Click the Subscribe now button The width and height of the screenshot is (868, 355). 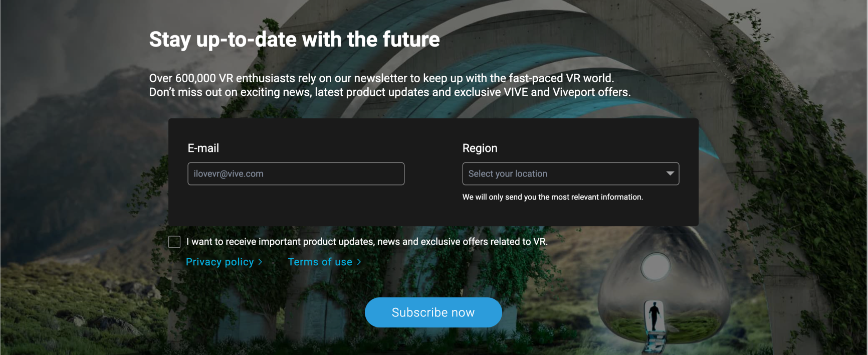click(x=433, y=312)
